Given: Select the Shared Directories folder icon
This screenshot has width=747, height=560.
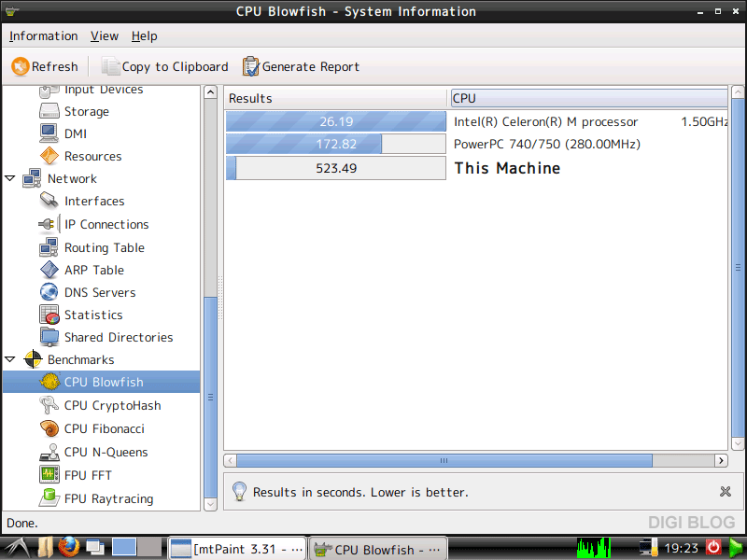Looking at the screenshot, I should click(49, 337).
